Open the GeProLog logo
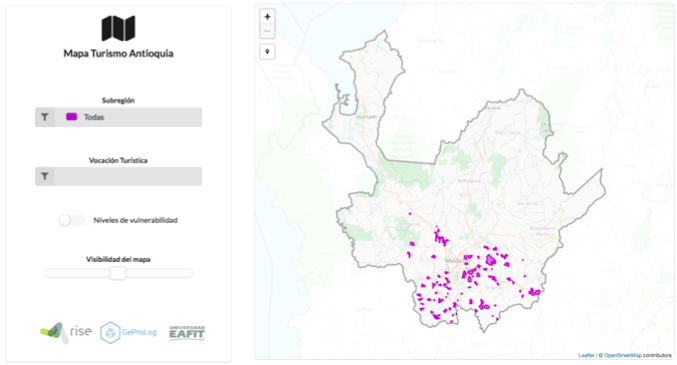 (128, 333)
